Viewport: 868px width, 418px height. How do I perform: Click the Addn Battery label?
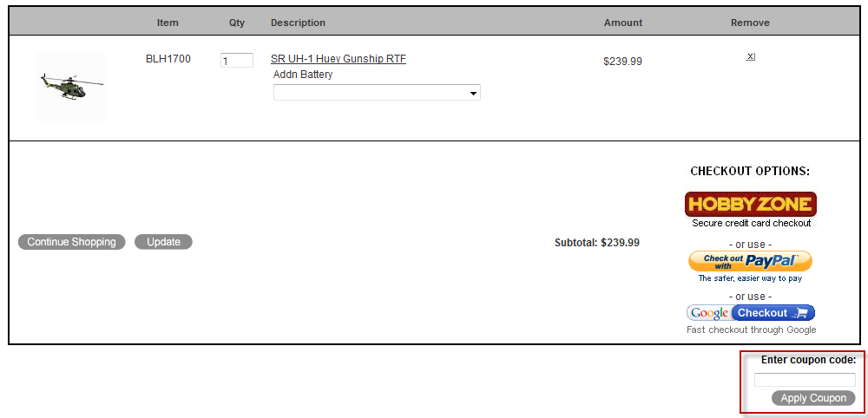coord(303,75)
